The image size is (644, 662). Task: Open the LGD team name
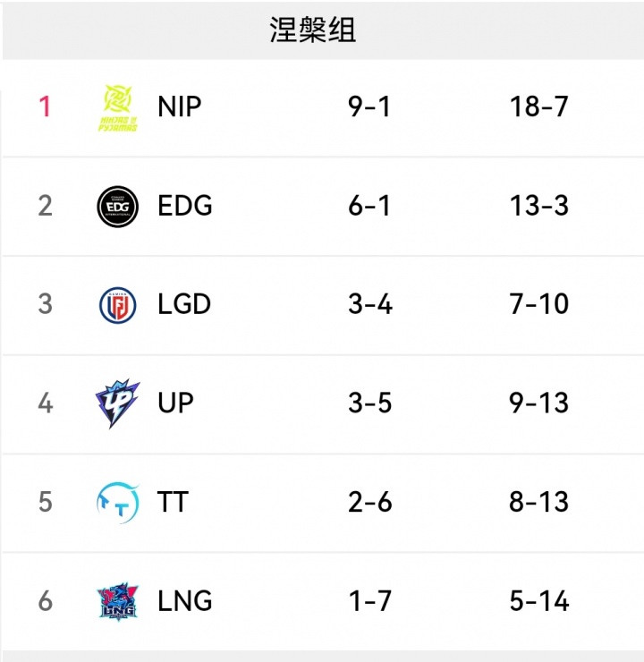coord(184,304)
